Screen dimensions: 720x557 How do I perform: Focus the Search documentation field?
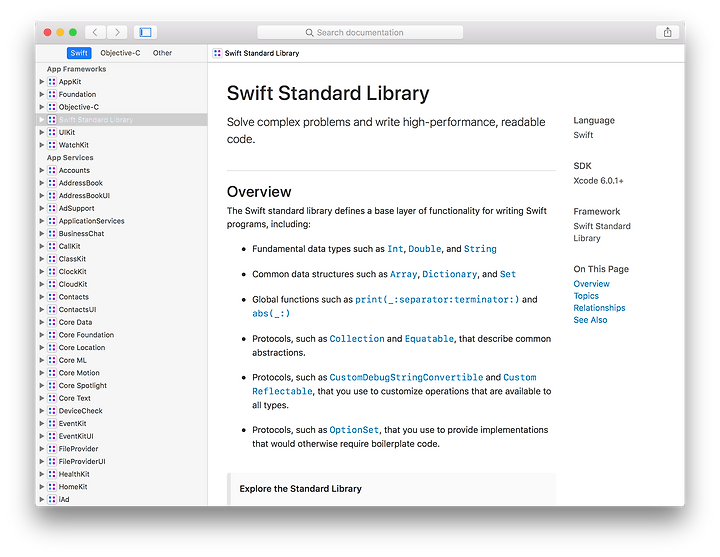pos(360,33)
